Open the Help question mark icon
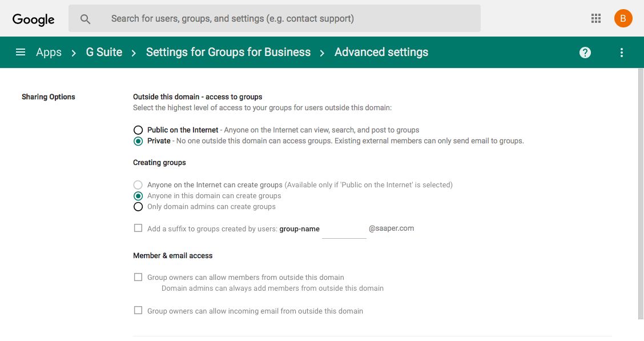644x341 pixels. (585, 53)
